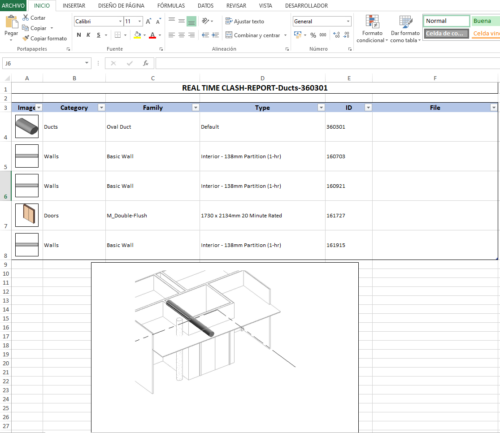Apply percent style to cell
This screenshot has height=433, width=500.
click(313, 35)
